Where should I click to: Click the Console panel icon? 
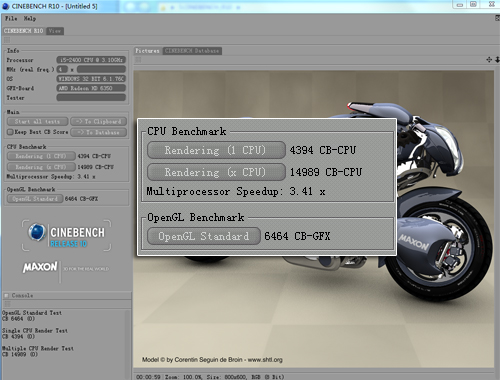click(x=6, y=295)
